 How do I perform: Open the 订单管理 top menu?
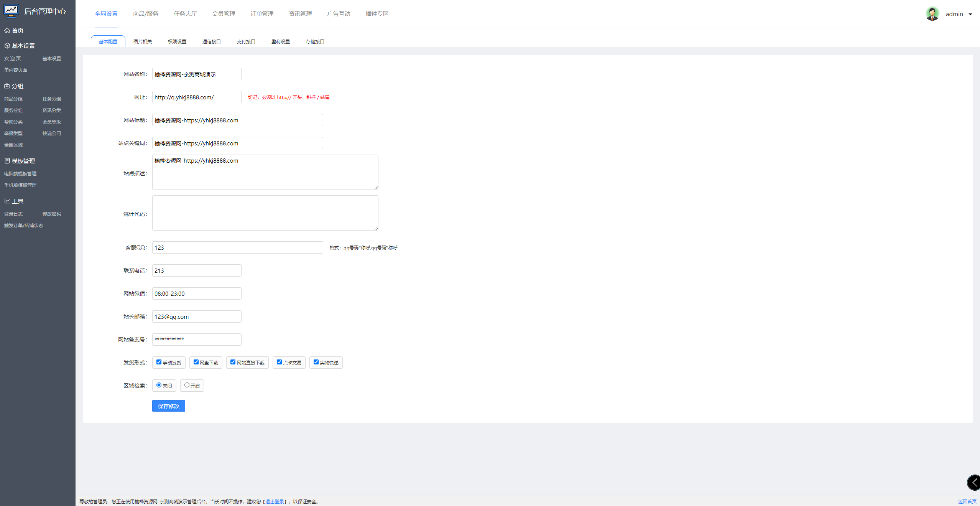click(262, 14)
